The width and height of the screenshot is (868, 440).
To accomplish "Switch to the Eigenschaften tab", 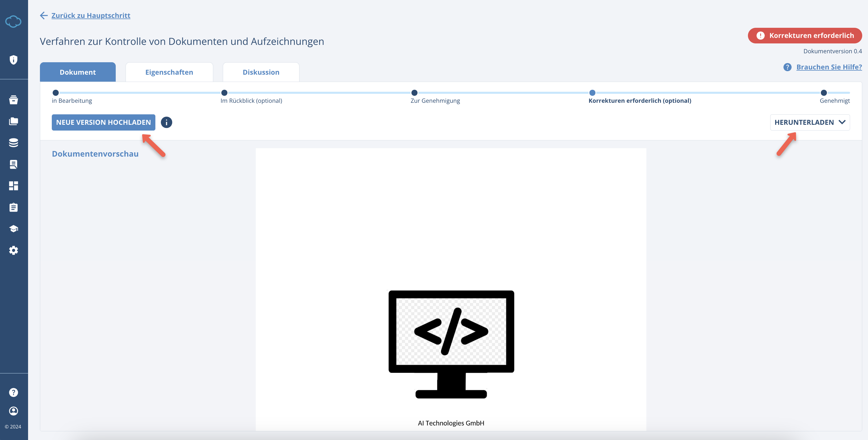I will point(169,72).
